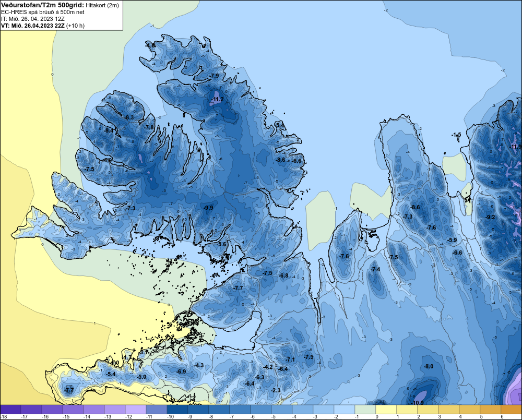Screen dimensions: 522x420
Task: Click the -9.9 temperature value
Action: [x=208, y=208]
